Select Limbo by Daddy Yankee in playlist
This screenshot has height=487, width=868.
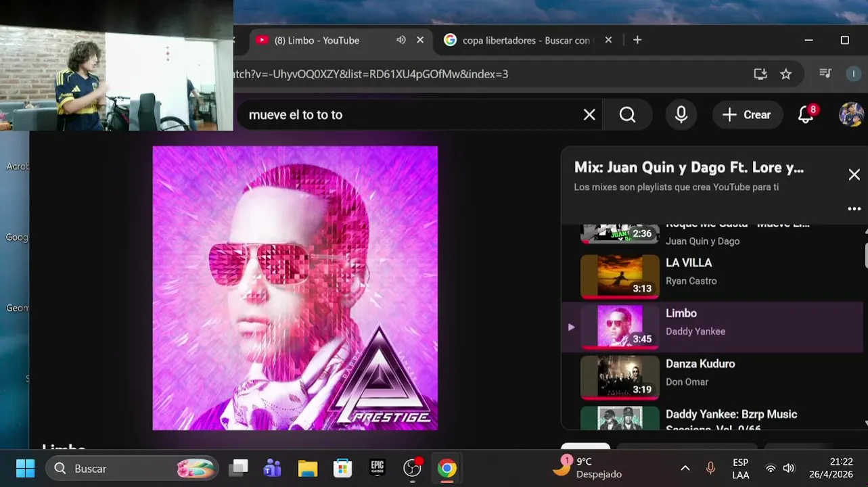click(x=714, y=327)
